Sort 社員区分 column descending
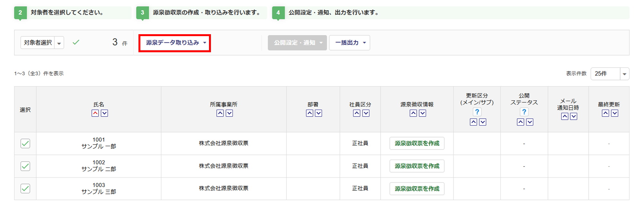Image resolution: width=644 pixels, height=210 pixels. (366, 113)
